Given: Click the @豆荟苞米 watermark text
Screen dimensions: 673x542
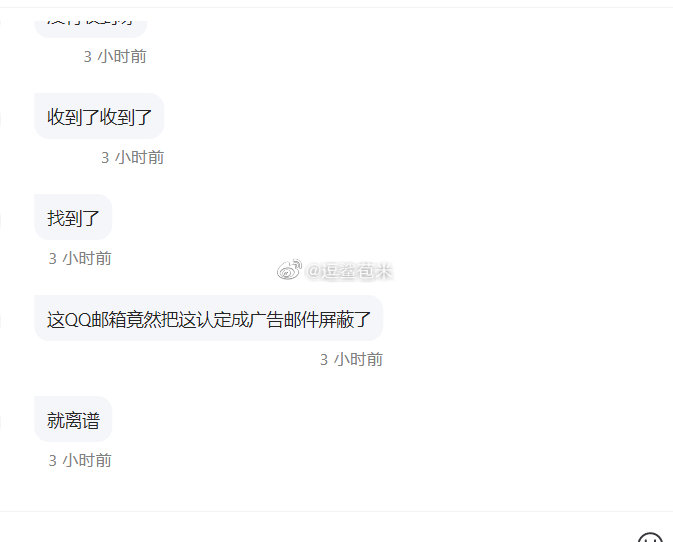Looking at the screenshot, I should click(349, 271).
